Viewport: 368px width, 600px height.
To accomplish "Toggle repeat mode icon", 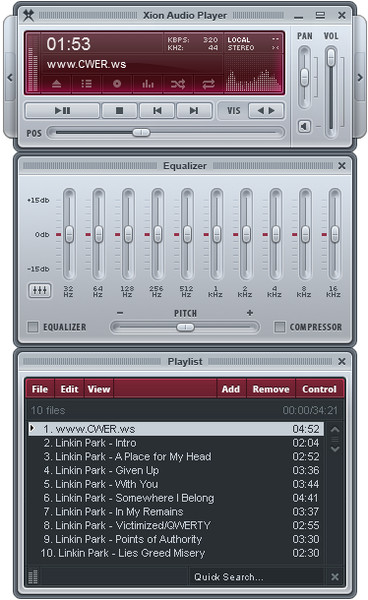I will 208,84.
